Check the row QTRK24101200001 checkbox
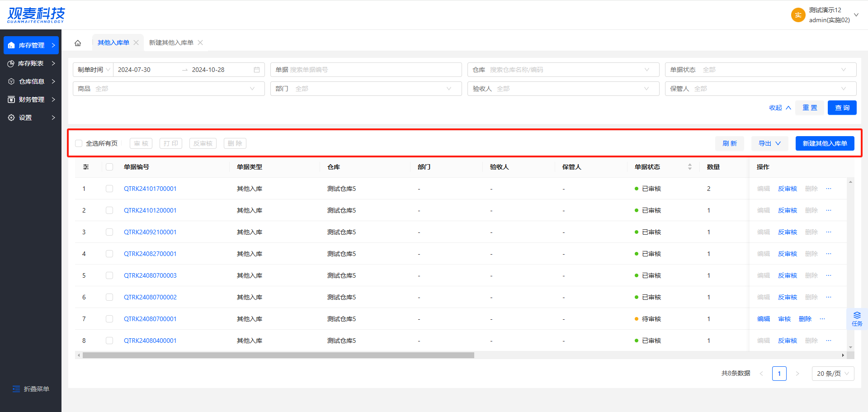The height and width of the screenshot is (412, 868). tap(109, 210)
